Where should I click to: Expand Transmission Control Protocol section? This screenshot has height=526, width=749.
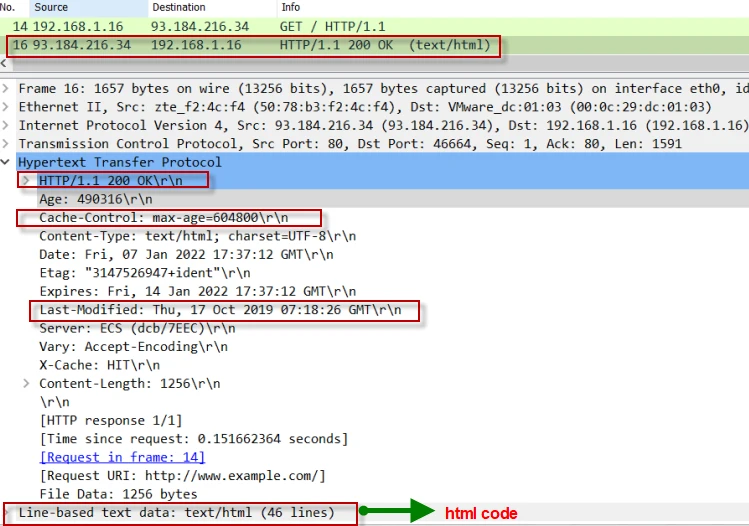[8, 143]
